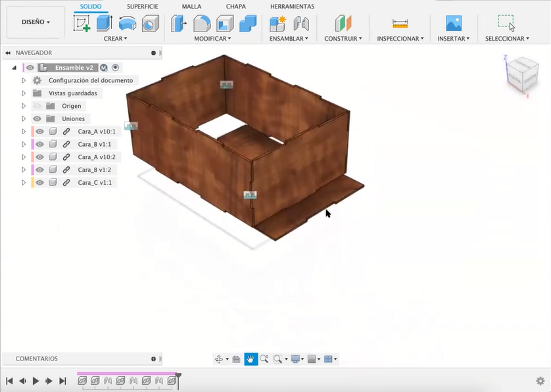Expand the Uniones folder
This screenshot has width=551, height=392.
point(24,118)
